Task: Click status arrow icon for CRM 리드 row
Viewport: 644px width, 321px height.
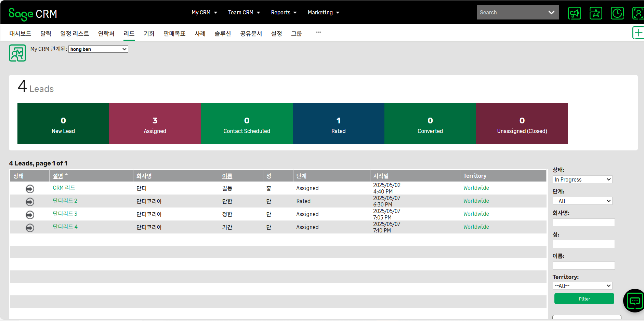Action: (x=30, y=189)
